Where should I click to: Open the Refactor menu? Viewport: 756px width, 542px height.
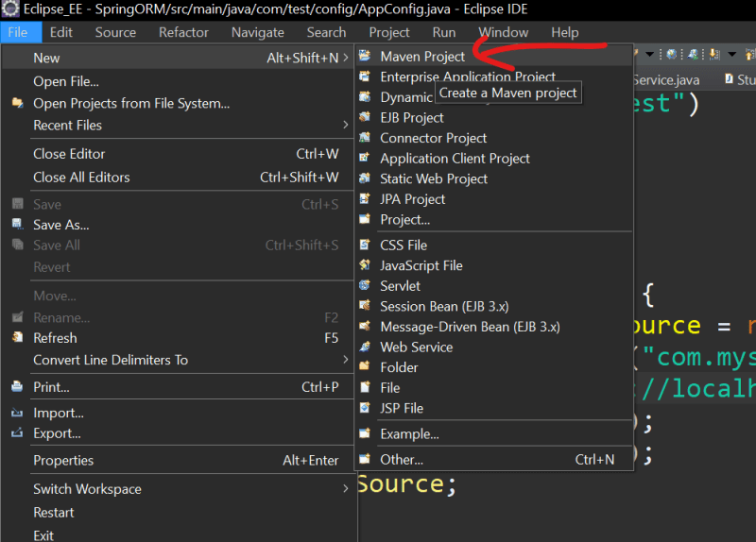183,32
